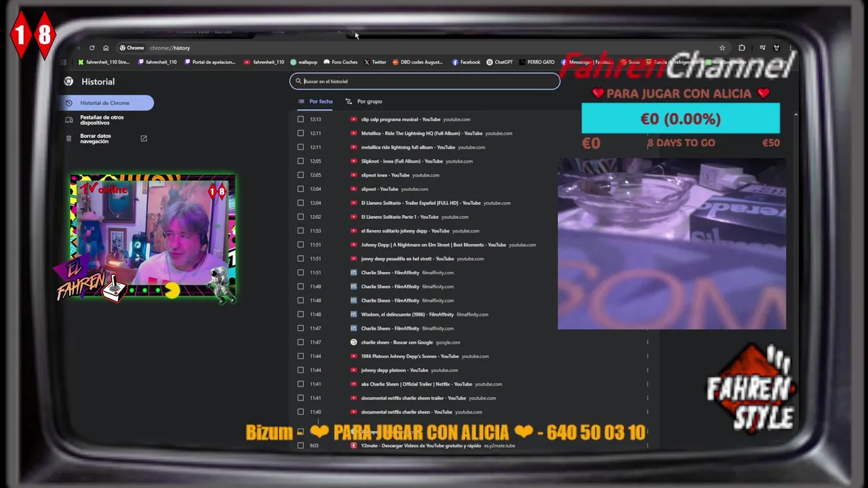Bookmark this page with the star icon

(x=722, y=48)
